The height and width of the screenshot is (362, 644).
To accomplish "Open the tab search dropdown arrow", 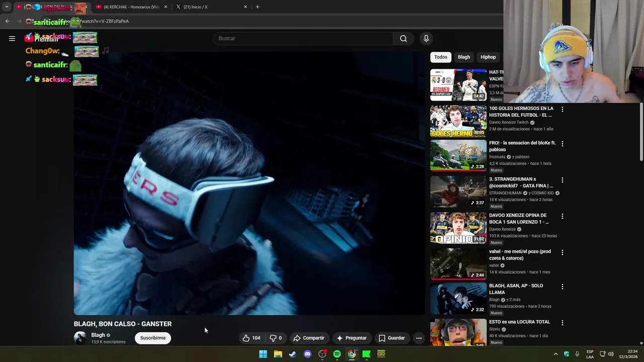I will click(7, 7).
